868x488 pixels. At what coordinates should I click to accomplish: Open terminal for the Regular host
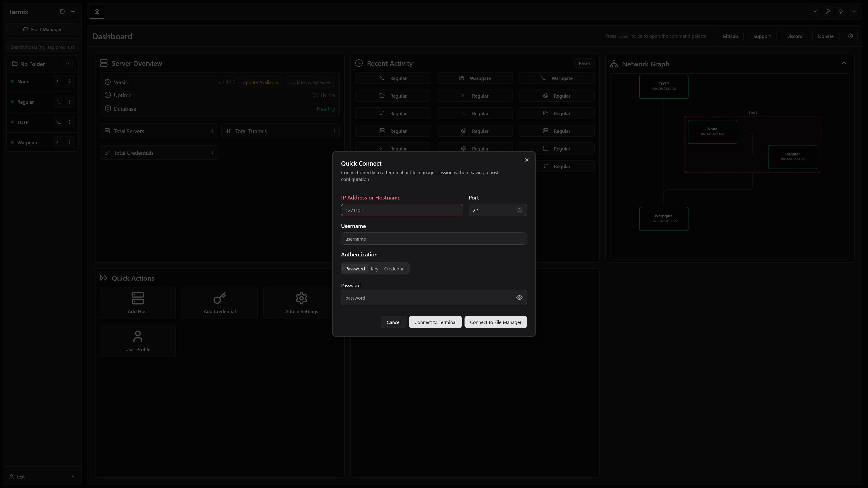(58, 102)
